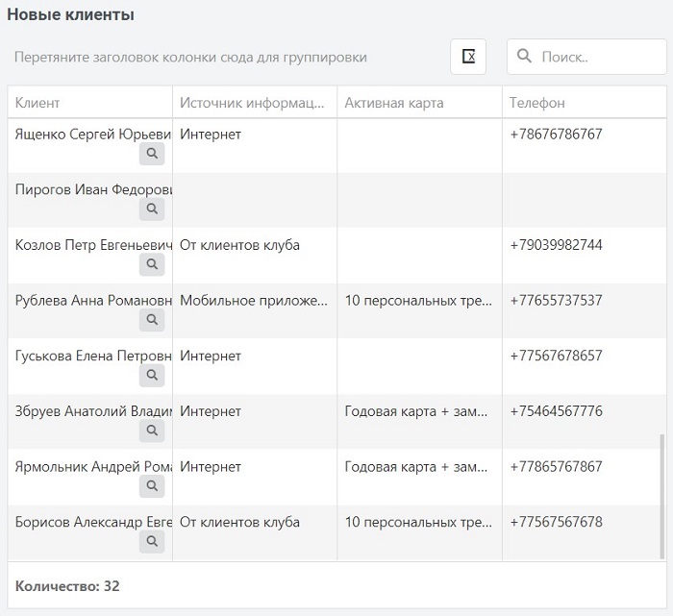Image resolution: width=673 pixels, height=616 pixels.
Task: Click phone number +79039982744
Action: 556,245
